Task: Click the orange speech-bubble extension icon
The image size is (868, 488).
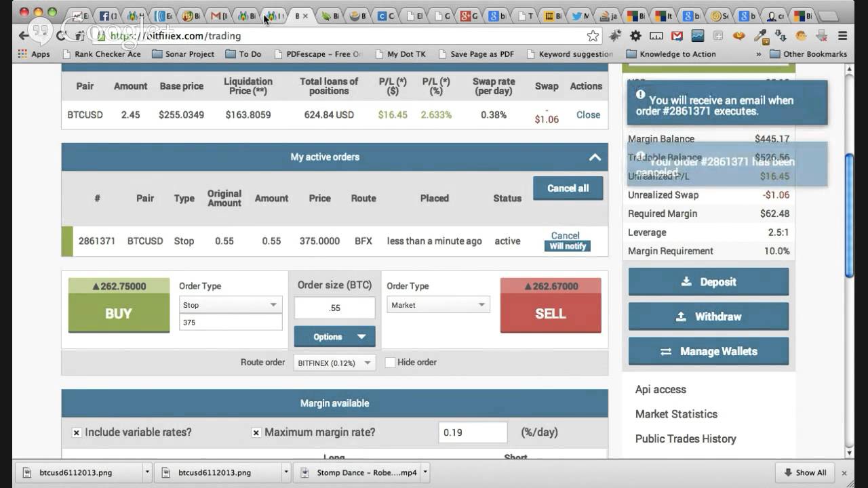Action: click(739, 36)
